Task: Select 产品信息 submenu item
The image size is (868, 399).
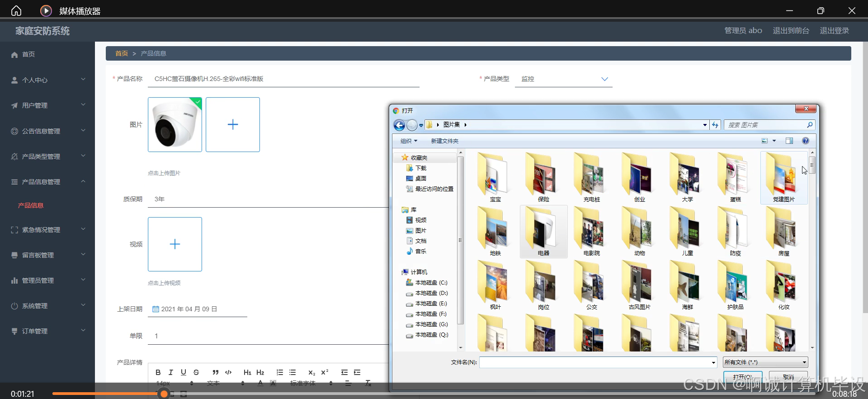Action: (31, 205)
